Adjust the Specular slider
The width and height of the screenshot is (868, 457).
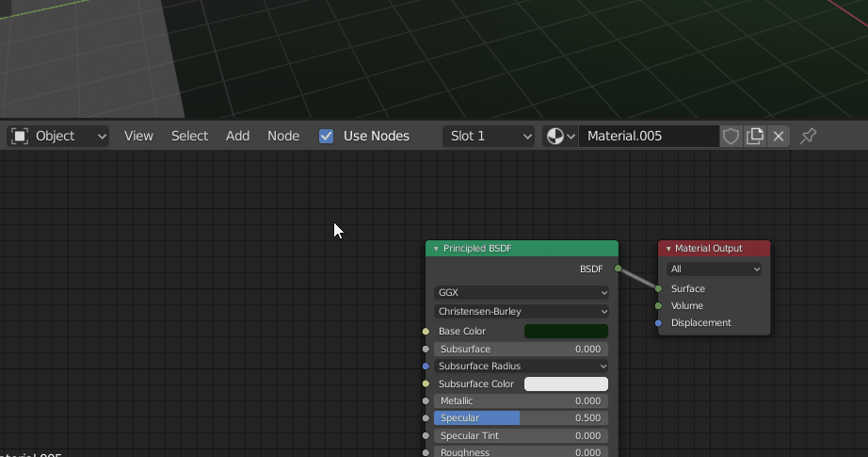point(521,418)
